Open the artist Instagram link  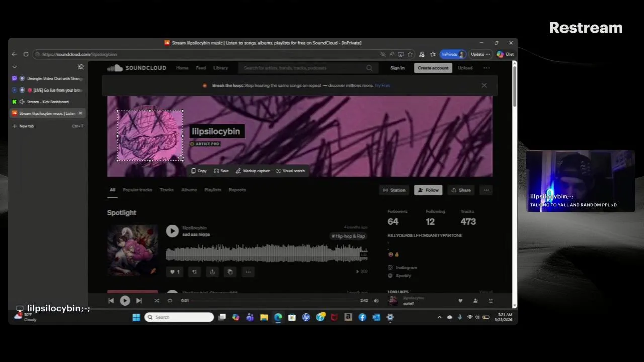[x=403, y=268]
